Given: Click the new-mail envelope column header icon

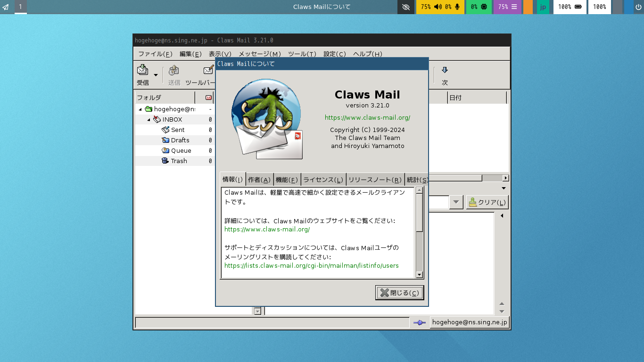Looking at the screenshot, I should tap(209, 98).
